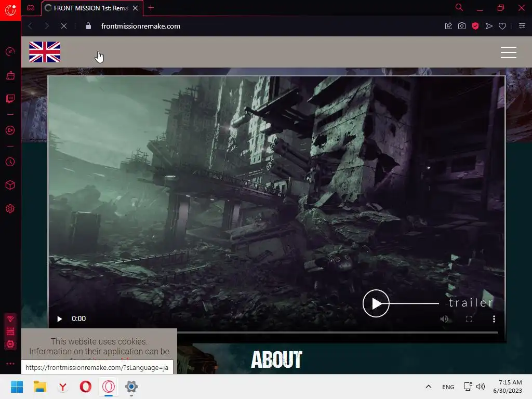Open a new tab with plus button
The width and height of the screenshot is (532, 399).
151,8
